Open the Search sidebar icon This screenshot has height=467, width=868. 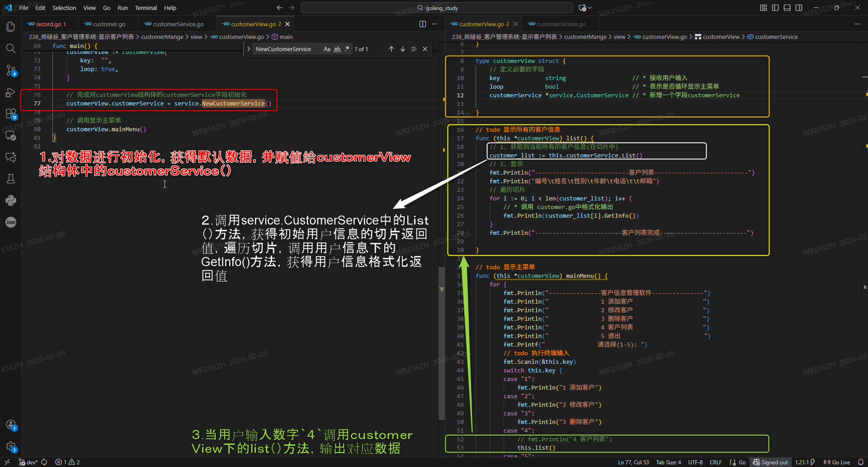pyautogui.click(x=11, y=48)
